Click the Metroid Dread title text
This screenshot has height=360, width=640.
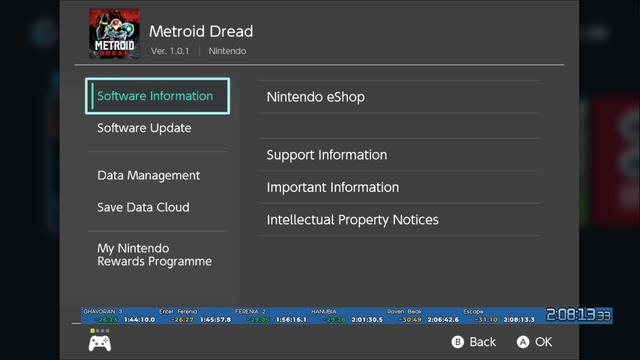(x=201, y=31)
